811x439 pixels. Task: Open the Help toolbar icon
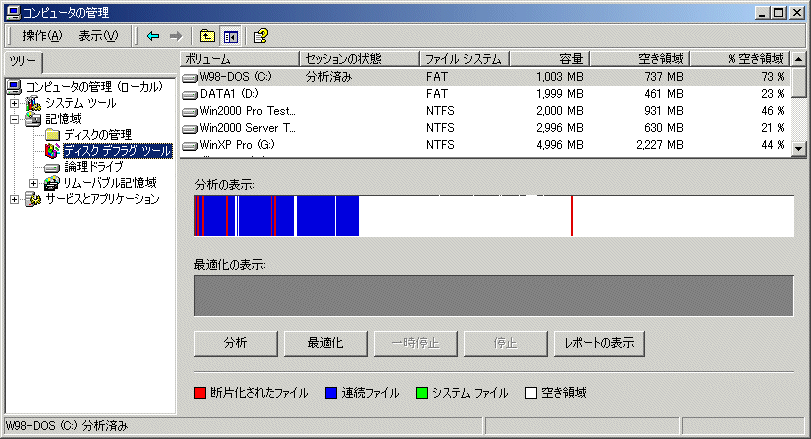click(x=261, y=36)
